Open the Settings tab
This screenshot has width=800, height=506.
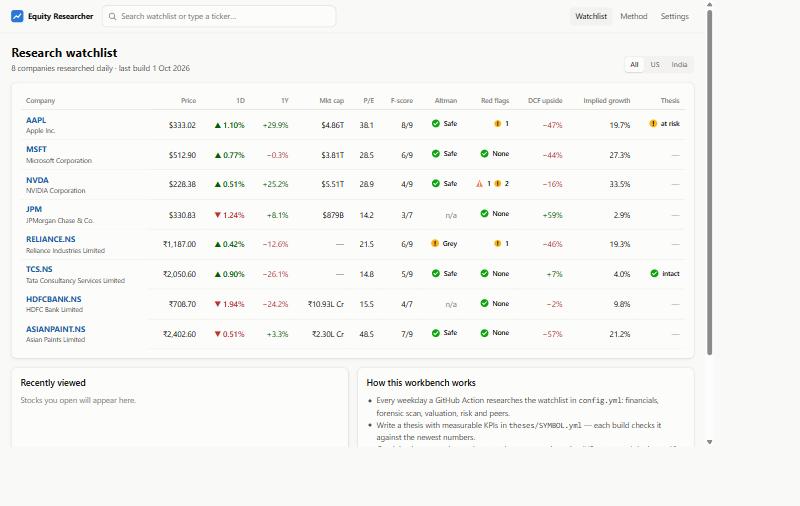click(674, 16)
